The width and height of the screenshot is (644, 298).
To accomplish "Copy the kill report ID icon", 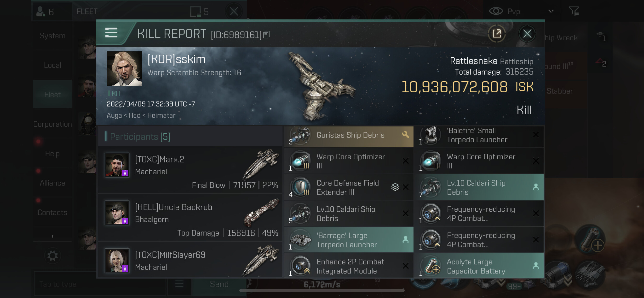I will pyautogui.click(x=266, y=35).
